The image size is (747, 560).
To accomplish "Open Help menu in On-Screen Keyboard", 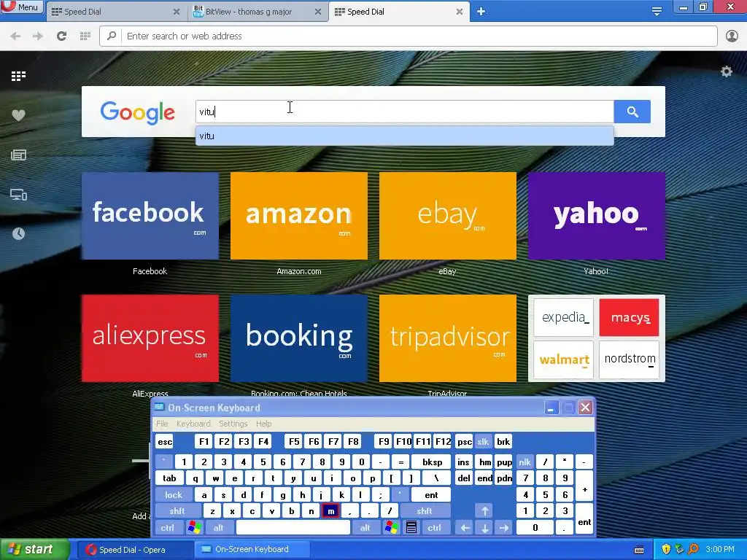I will 263,424.
